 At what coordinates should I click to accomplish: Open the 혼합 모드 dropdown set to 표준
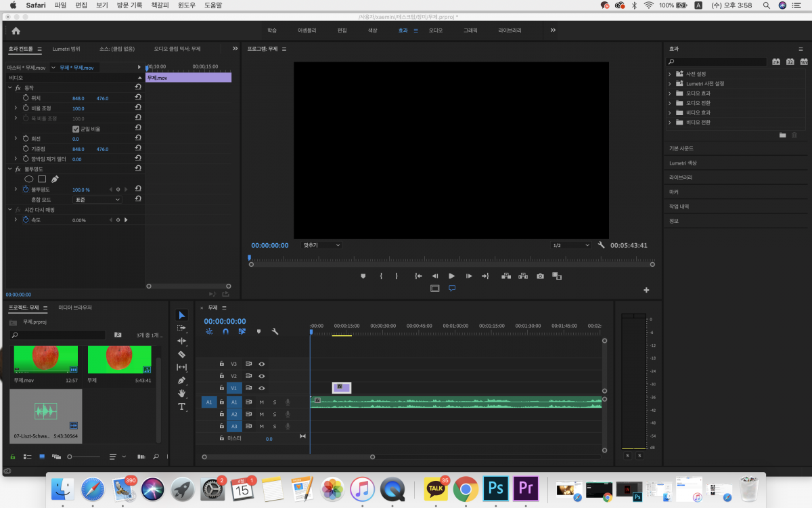(x=97, y=200)
